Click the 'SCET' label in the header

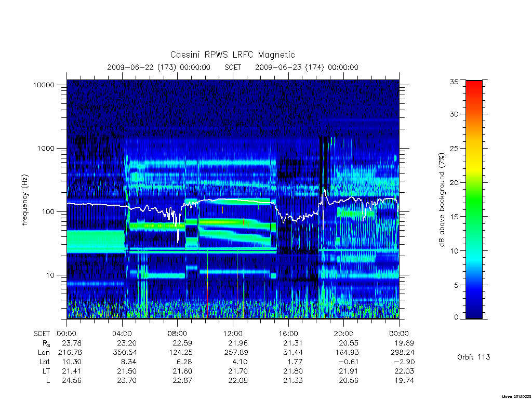[233, 67]
